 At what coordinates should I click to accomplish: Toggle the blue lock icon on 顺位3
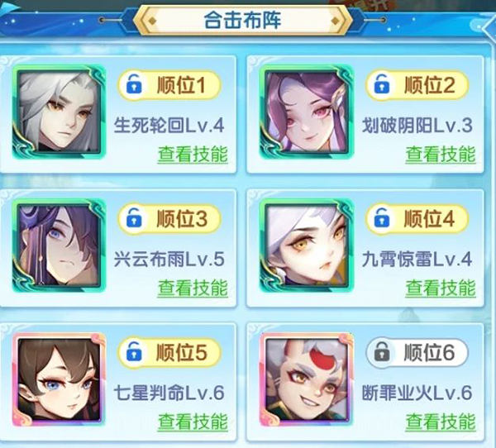pyautogui.click(x=134, y=217)
